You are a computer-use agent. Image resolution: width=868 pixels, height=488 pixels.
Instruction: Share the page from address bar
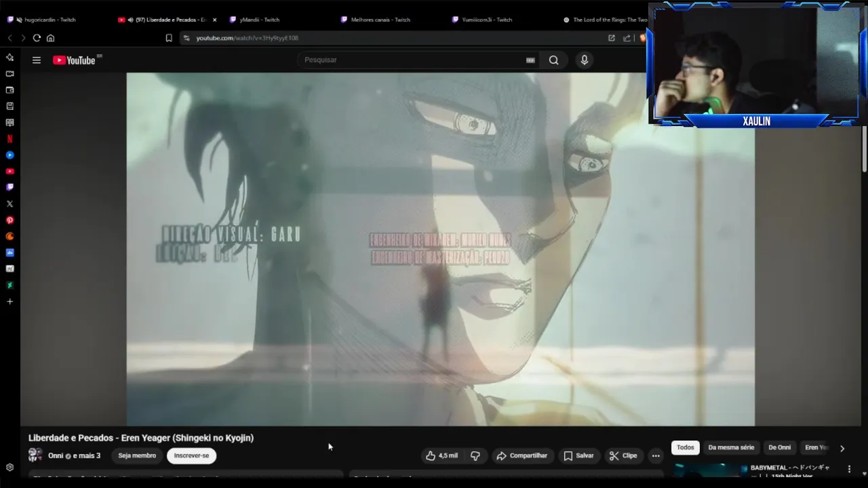(x=627, y=38)
